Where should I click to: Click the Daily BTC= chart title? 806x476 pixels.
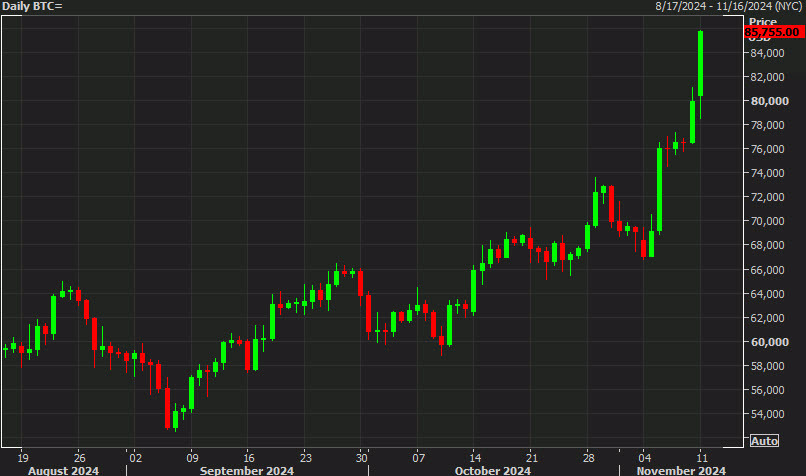click(32, 7)
